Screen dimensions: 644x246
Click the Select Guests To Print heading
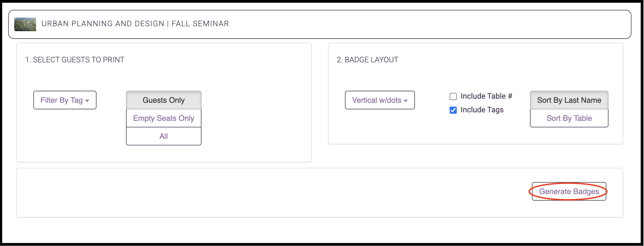tap(75, 60)
